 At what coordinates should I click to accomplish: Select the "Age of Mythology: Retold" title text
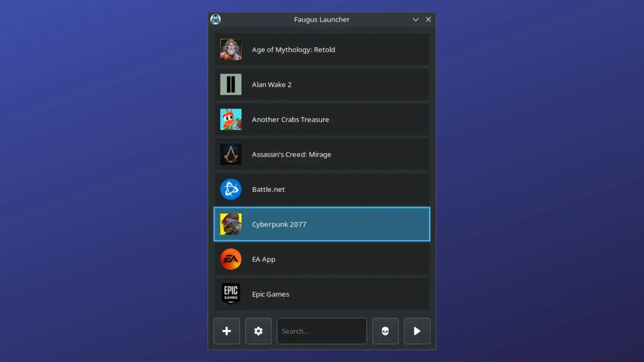click(294, 50)
